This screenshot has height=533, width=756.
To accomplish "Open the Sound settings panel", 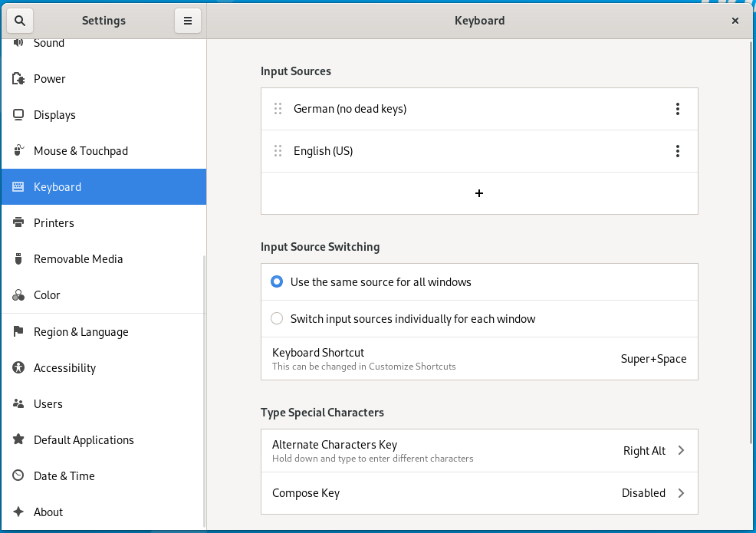I will [x=104, y=44].
